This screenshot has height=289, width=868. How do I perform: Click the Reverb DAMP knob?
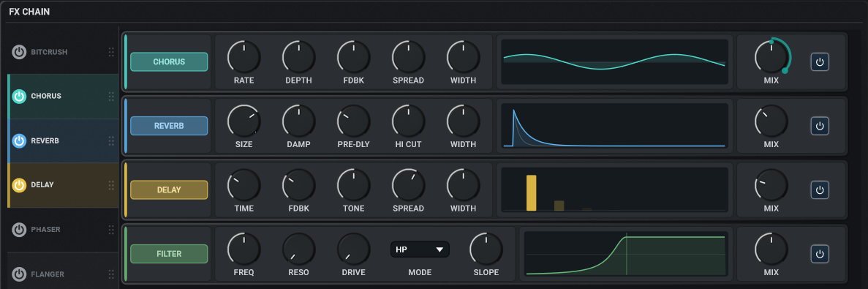(x=299, y=121)
